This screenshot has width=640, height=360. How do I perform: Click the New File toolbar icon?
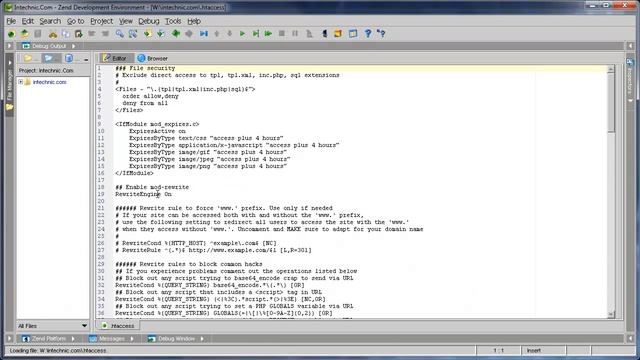coord(11,34)
